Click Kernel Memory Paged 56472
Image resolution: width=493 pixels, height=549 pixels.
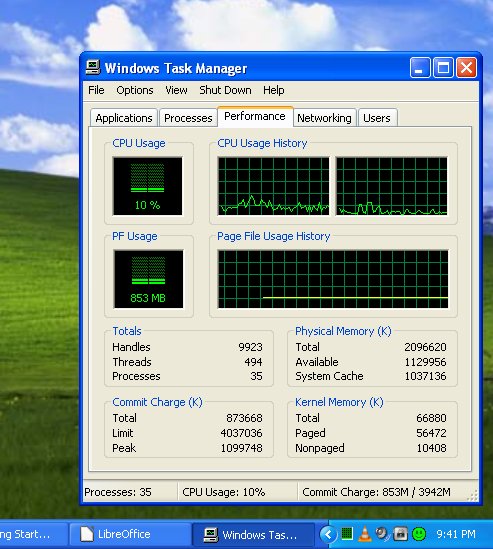coord(431,433)
